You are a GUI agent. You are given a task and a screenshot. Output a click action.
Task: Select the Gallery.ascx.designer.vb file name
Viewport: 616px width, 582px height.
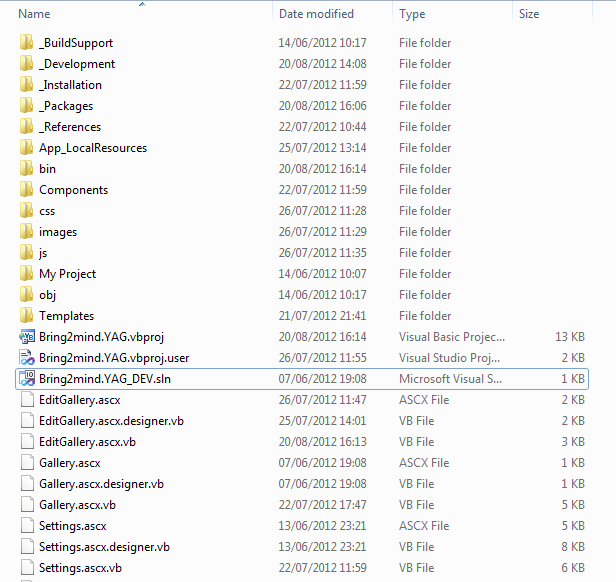pos(101,485)
